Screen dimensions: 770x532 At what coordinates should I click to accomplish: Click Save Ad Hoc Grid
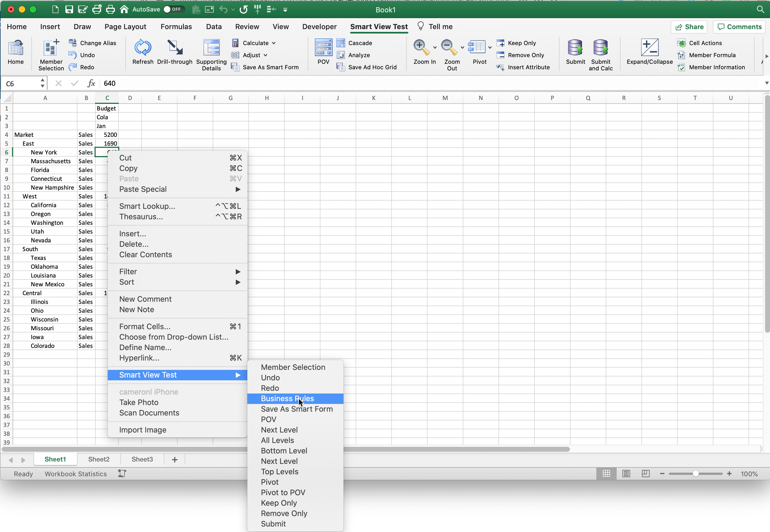367,67
